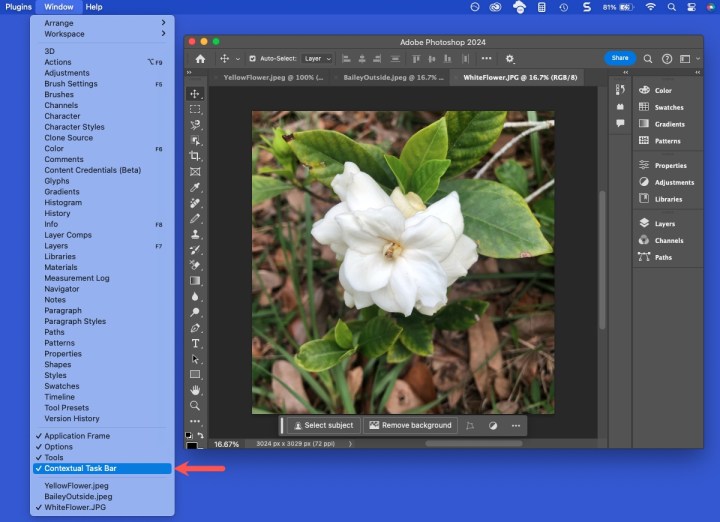The image size is (720, 522).
Task: Select the Pen tool
Action: 195,328
